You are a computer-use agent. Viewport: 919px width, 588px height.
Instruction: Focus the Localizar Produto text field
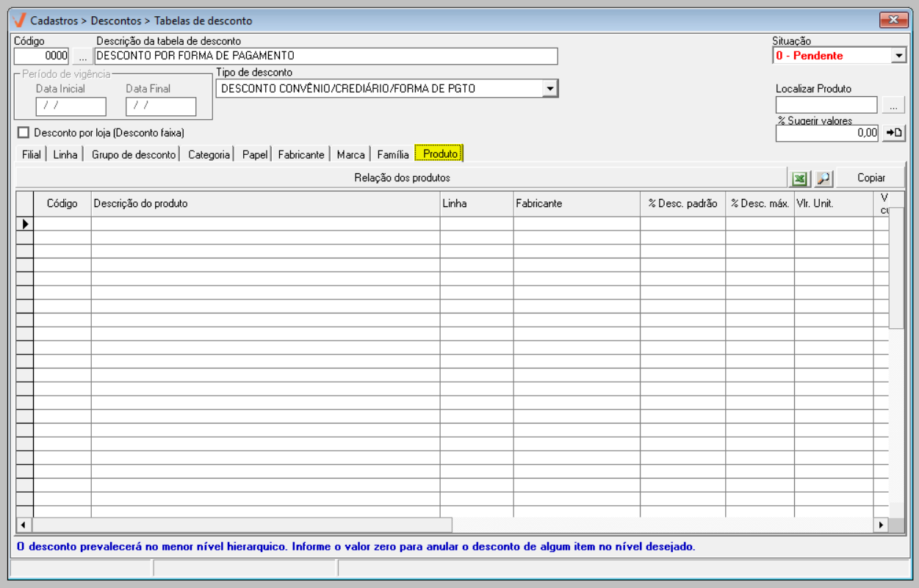point(826,106)
